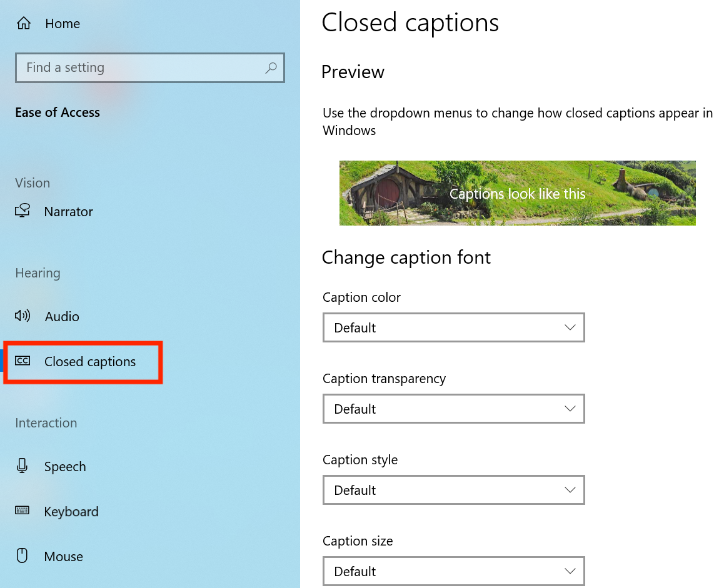Screen dimensions: 719x588
Task: Click the Preview heading
Action: (353, 72)
